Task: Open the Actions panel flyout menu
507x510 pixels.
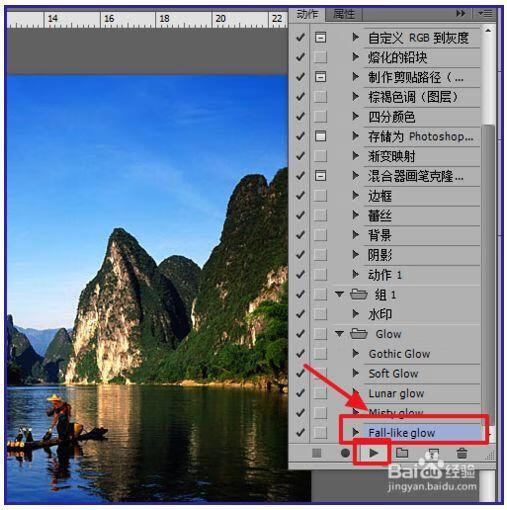Action: pos(485,13)
